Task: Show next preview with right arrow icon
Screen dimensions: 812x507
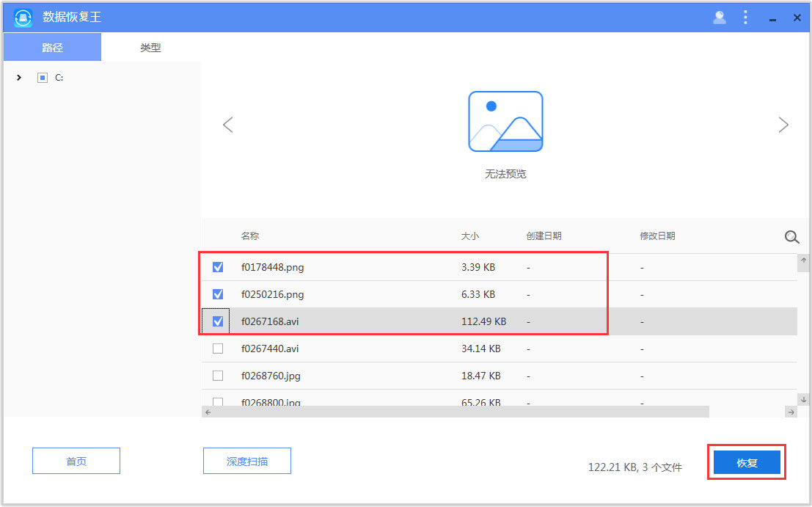Action: point(783,125)
